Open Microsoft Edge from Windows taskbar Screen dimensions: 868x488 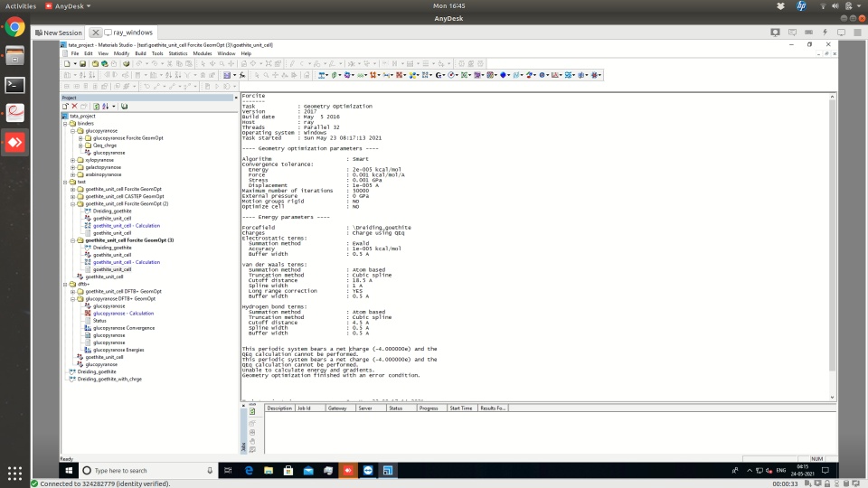249,470
